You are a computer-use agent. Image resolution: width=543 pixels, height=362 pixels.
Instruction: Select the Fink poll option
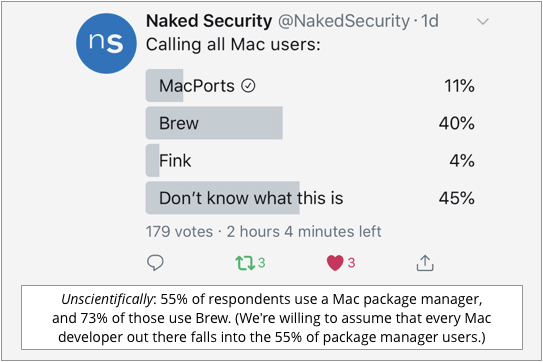tap(310, 160)
